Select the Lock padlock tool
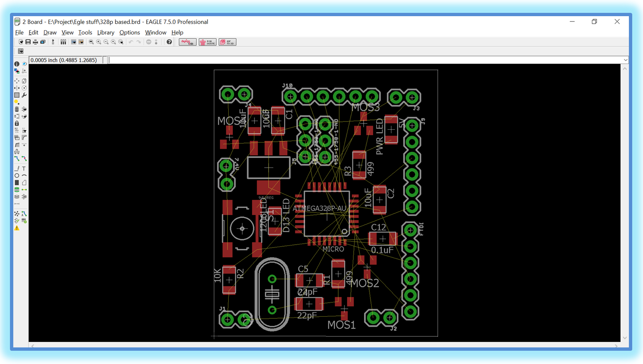Image resolution: width=643 pixels, height=364 pixels. pos(17,124)
